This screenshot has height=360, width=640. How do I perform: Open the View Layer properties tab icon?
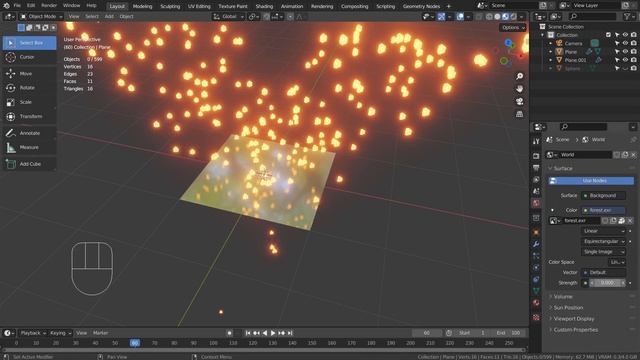536,180
